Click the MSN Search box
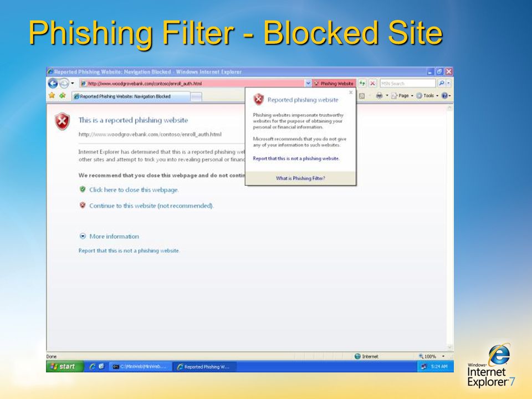The height and width of the screenshot is (399, 532). pos(407,83)
